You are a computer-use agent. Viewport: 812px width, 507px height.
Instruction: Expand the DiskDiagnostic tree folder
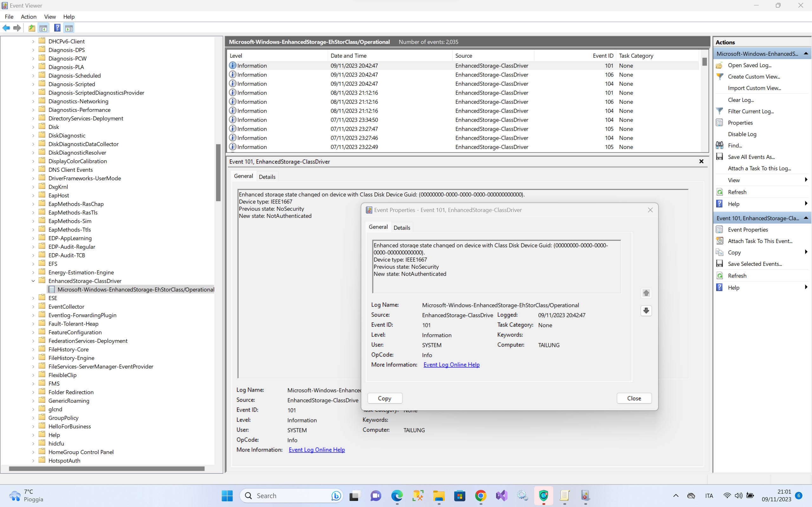tap(33, 136)
